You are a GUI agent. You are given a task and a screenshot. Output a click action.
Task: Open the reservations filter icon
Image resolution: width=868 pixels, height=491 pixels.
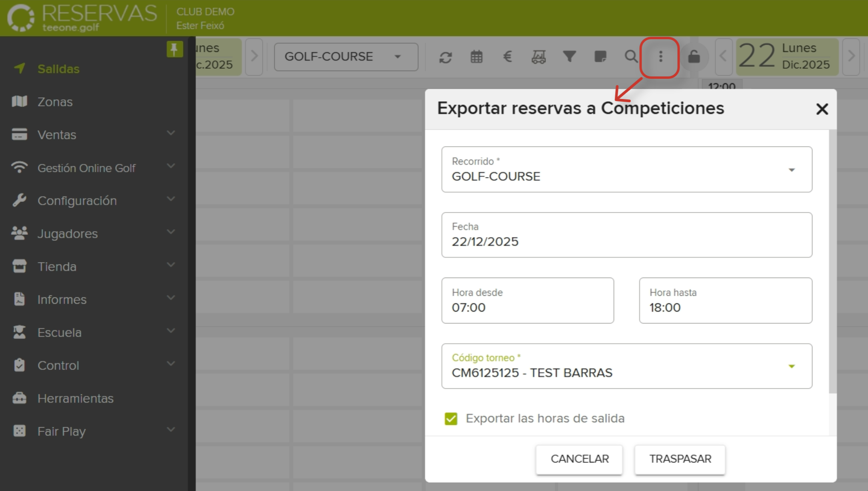coord(569,57)
